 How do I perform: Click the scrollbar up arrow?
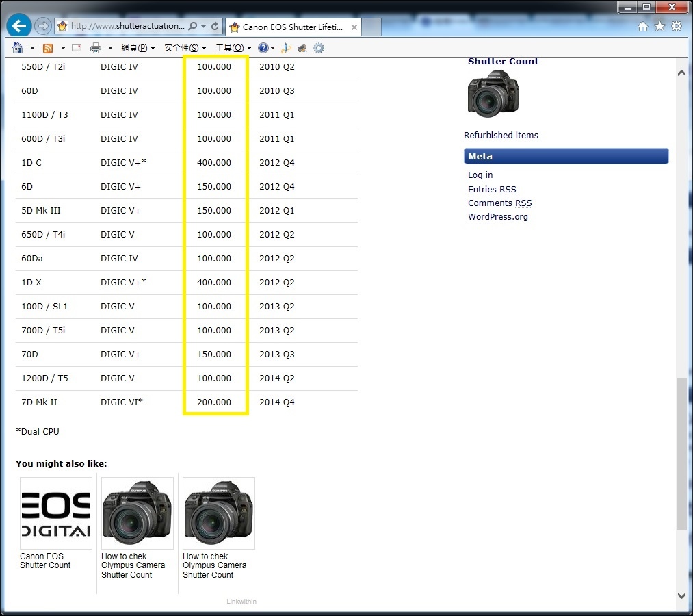[681, 73]
